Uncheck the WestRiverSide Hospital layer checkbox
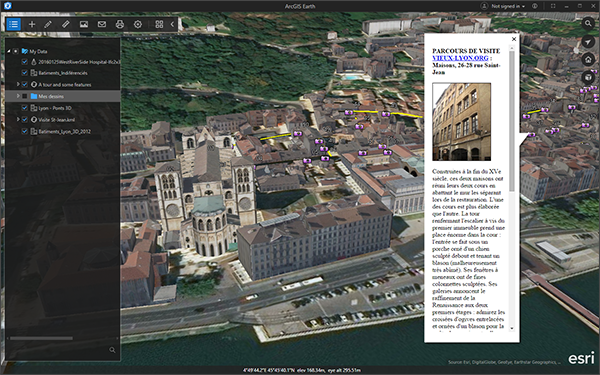The width and height of the screenshot is (600, 375). (25, 62)
